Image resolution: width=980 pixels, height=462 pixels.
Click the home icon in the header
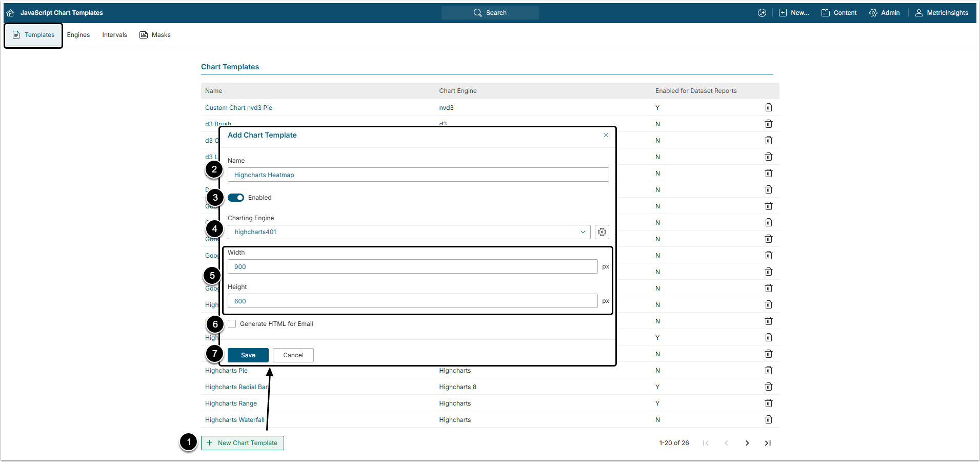coord(10,13)
